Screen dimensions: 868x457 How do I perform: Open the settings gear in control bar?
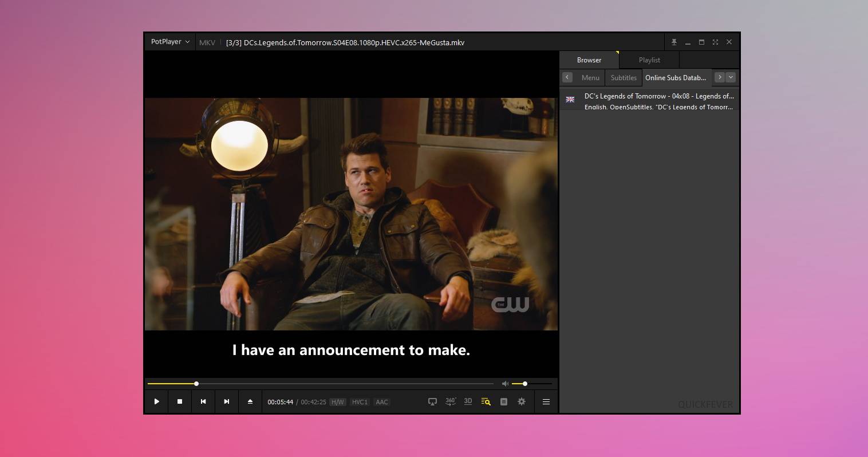[522, 402]
